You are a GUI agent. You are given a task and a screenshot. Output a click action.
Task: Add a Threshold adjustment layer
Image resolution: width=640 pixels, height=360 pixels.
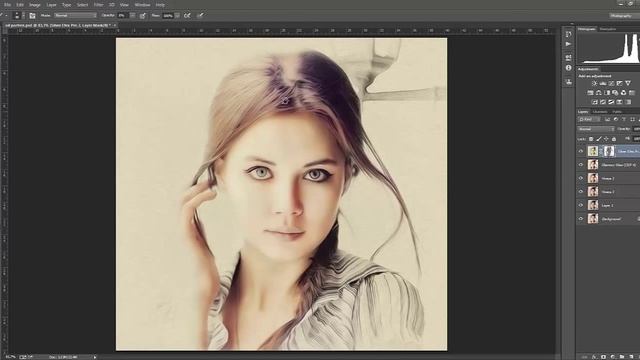[611, 102]
